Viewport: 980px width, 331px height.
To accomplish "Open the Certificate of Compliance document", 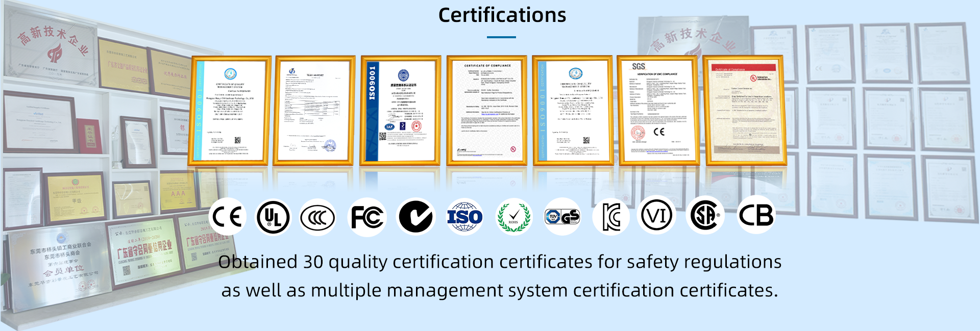I will [x=486, y=111].
